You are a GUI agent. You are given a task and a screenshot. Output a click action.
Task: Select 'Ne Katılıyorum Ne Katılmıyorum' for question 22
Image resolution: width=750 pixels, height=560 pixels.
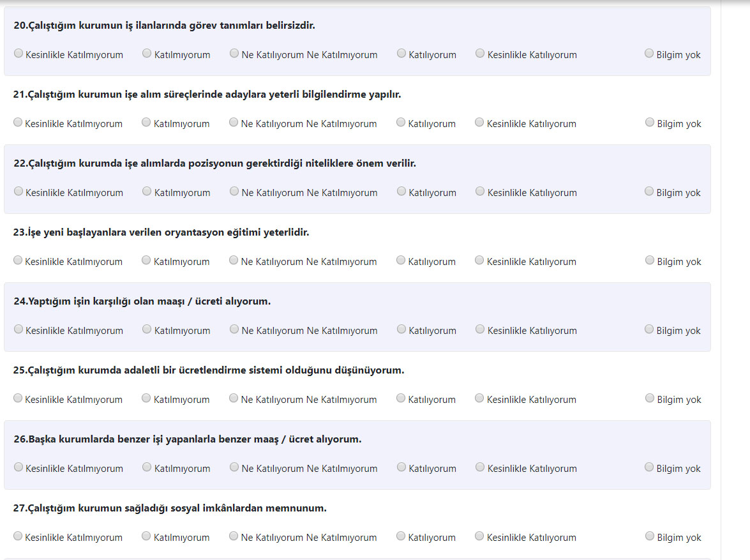[x=234, y=192]
